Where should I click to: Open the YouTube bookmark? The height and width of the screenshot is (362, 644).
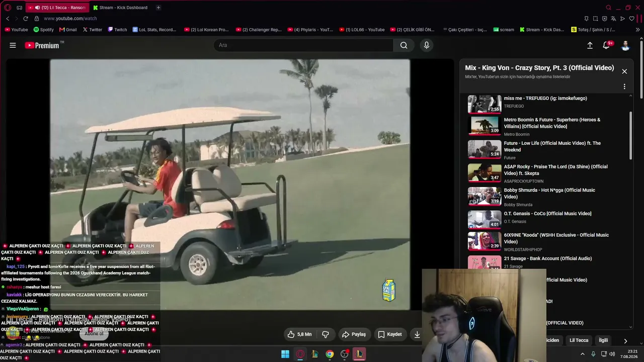click(x=16, y=30)
